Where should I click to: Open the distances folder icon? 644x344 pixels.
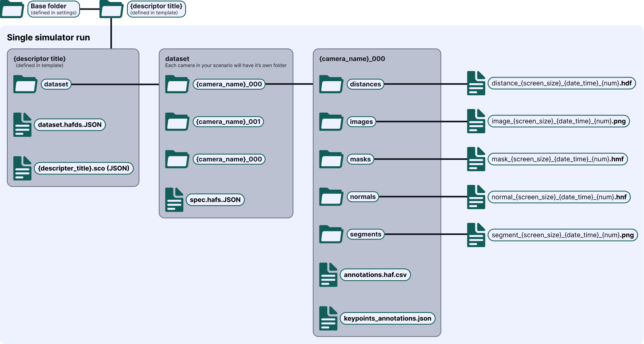(331, 84)
